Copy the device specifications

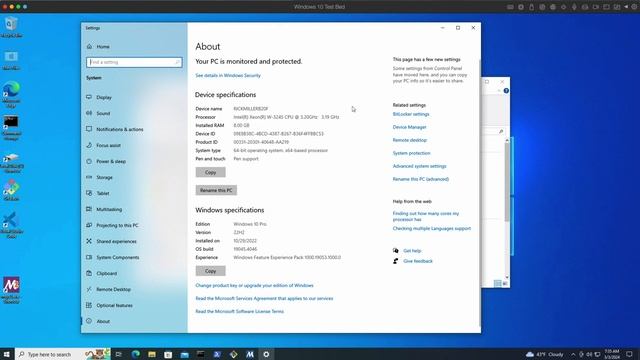pyautogui.click(x=210, y=172)
